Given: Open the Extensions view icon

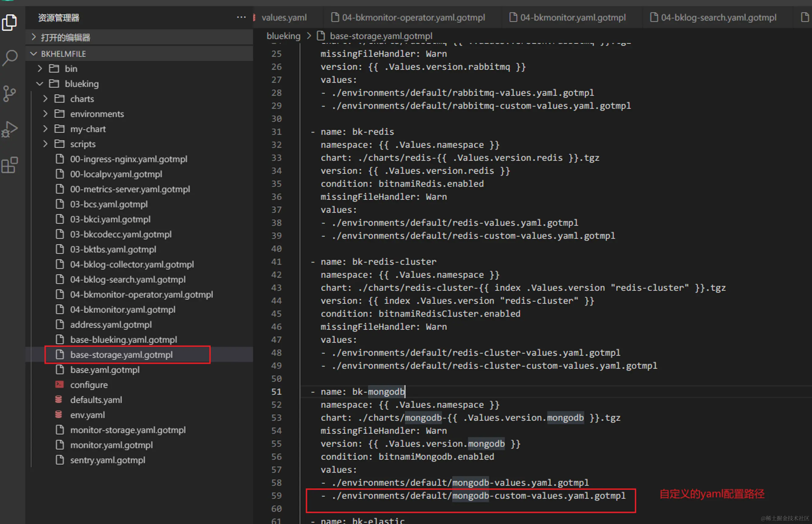Looking at the screenshot, I should click(x=9, y=165).
